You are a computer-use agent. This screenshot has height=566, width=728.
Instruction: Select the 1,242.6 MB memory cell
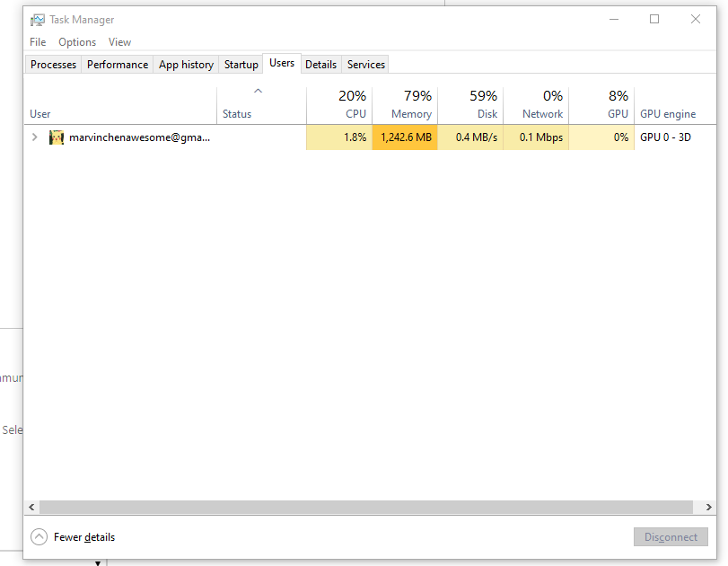(x=405, y=137)
